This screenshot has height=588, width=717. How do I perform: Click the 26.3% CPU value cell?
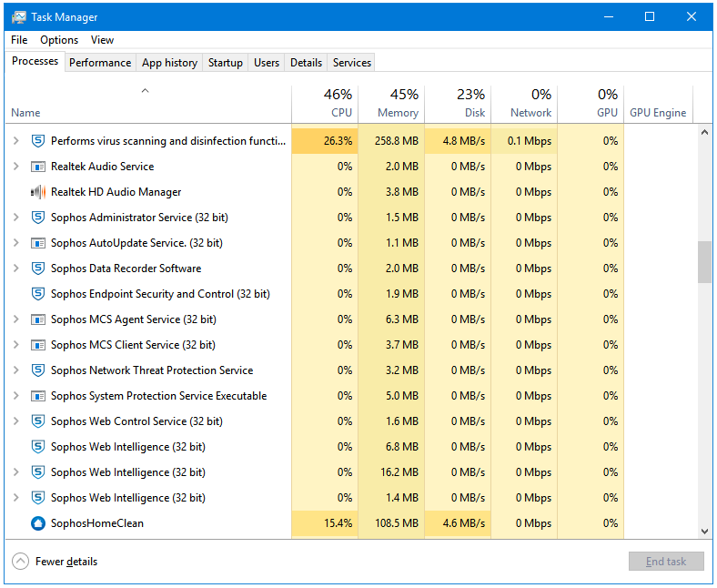(325, 141)
